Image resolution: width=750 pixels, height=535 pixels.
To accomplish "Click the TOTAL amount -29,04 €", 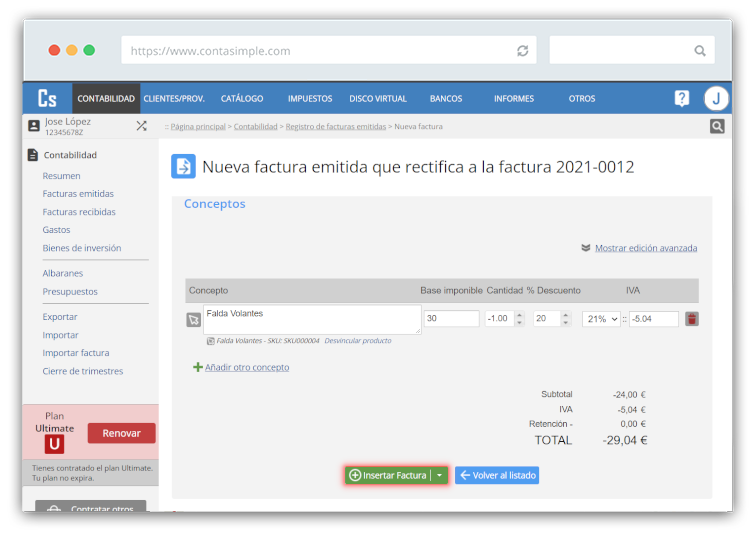I will pos(625,440).
